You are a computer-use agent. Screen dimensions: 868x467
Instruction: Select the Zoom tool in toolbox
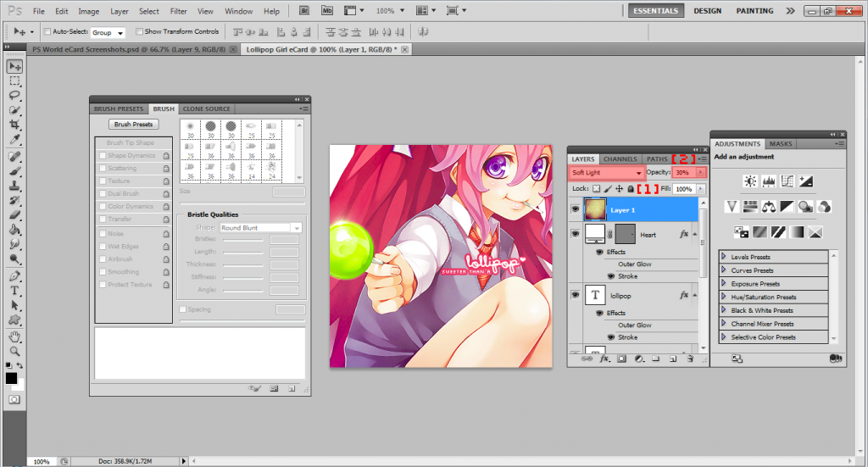15,352
